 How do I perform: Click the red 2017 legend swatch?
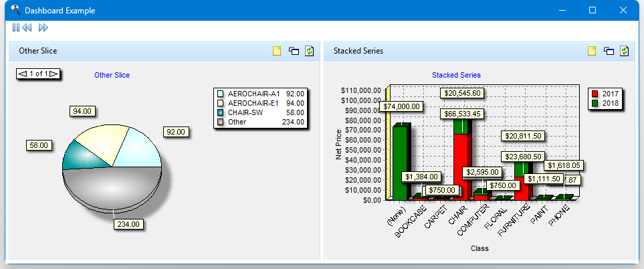[x=595, y=94]
